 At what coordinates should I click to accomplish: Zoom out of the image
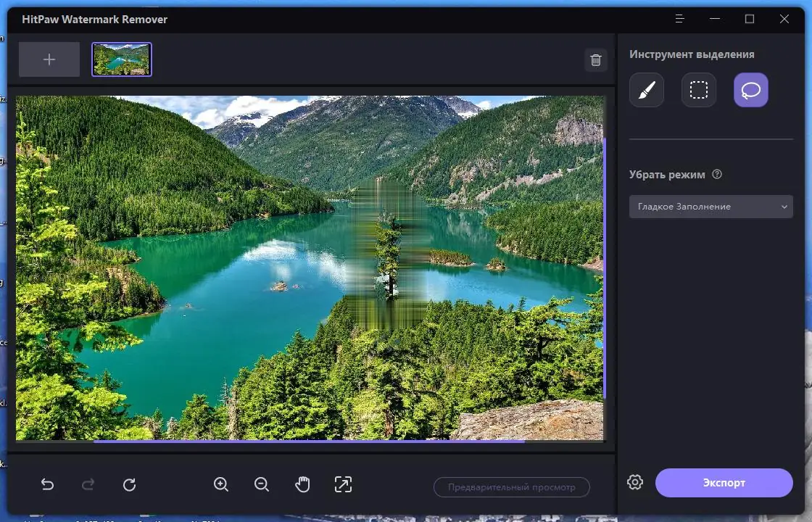pos(262,484)
